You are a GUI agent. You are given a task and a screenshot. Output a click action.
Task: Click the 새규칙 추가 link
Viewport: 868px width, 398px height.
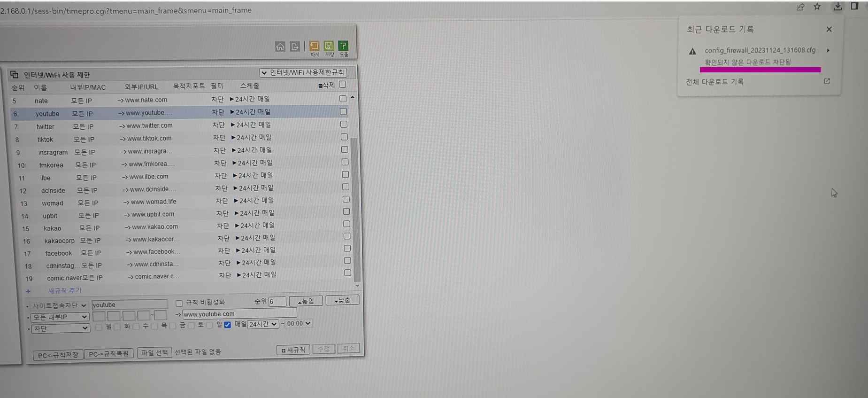click(65, 290)
